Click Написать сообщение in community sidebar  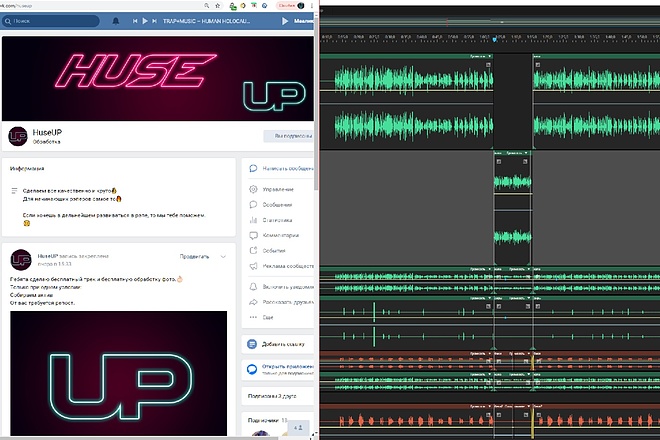[x=281, y=168]
